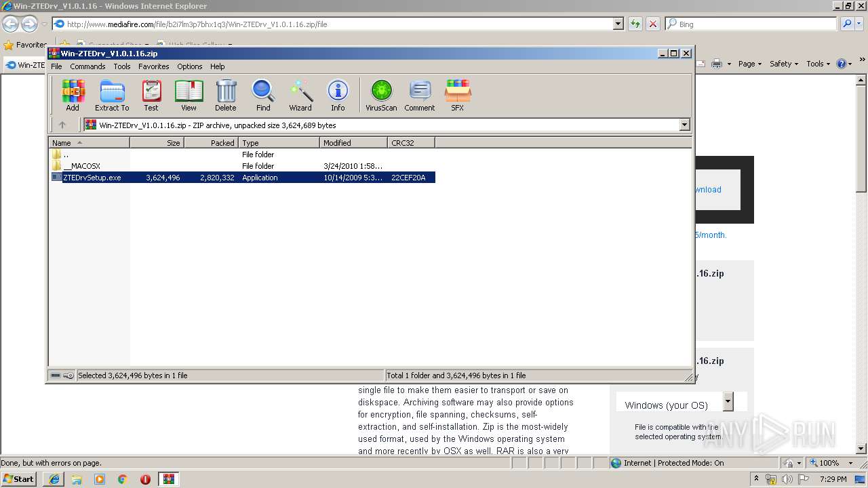Expand the Bing search provider dropdown
Screen dimensions: 868x488
coord(861,24)
